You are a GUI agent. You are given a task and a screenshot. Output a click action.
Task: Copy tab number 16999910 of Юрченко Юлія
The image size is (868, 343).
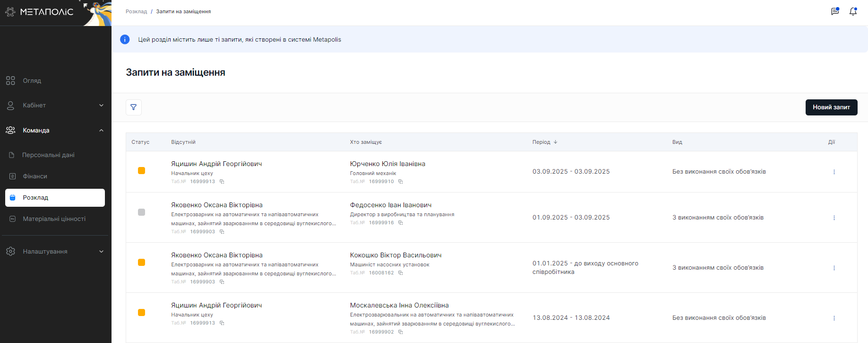tap(400, 182)
